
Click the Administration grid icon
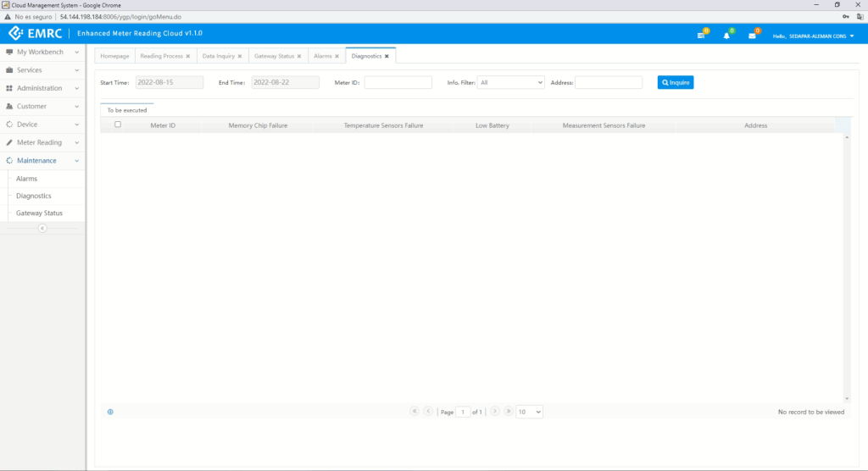click(x=9, y=88)
